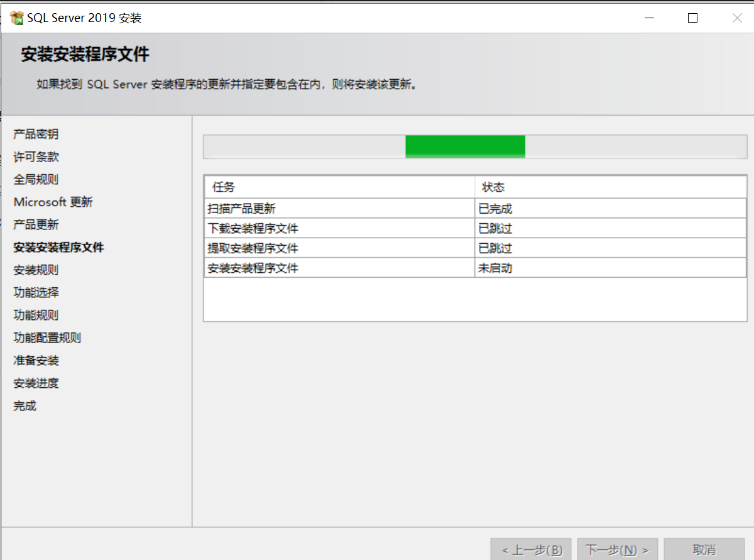
Task: Click the green installation progress bar
Action: (x=465, y=146)
